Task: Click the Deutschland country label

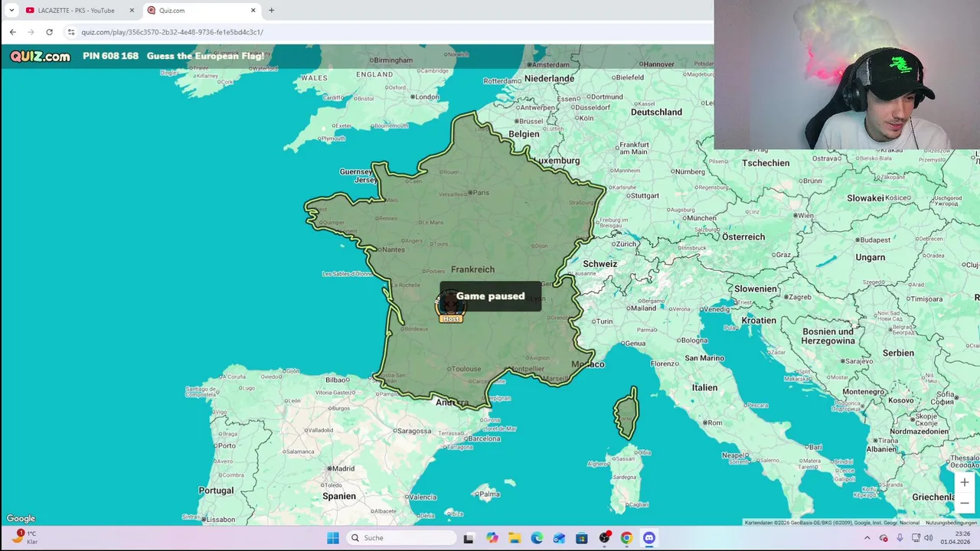Action: coord(656,112)
